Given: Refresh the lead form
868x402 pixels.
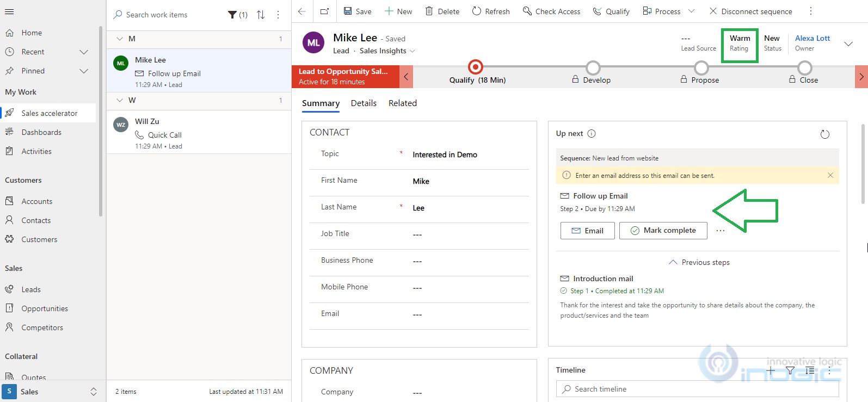Looking at the screenshot, I should tap(491, 11).
